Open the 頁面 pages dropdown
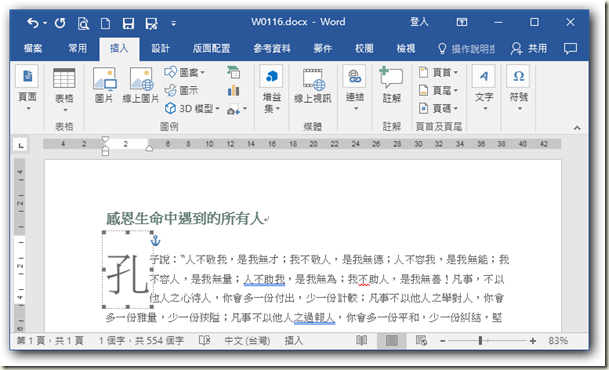The image size is (609, 370). (28, 89)
